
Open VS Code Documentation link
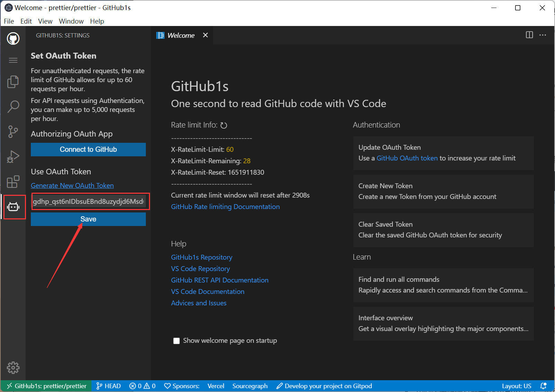(208, 291)
